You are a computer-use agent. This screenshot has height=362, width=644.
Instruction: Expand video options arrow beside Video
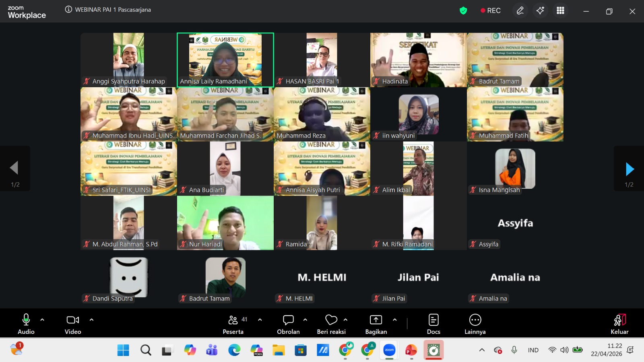(x=91, y=320)
